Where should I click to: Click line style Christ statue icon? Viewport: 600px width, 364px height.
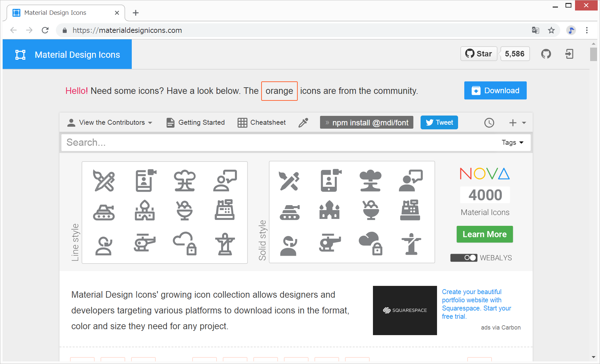click(225, 244)
